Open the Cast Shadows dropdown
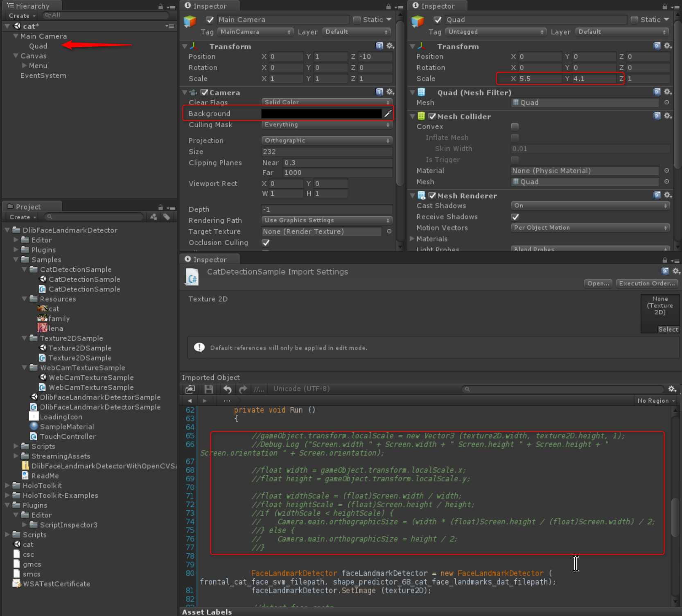The image size is (682, 616). (589, 205)
